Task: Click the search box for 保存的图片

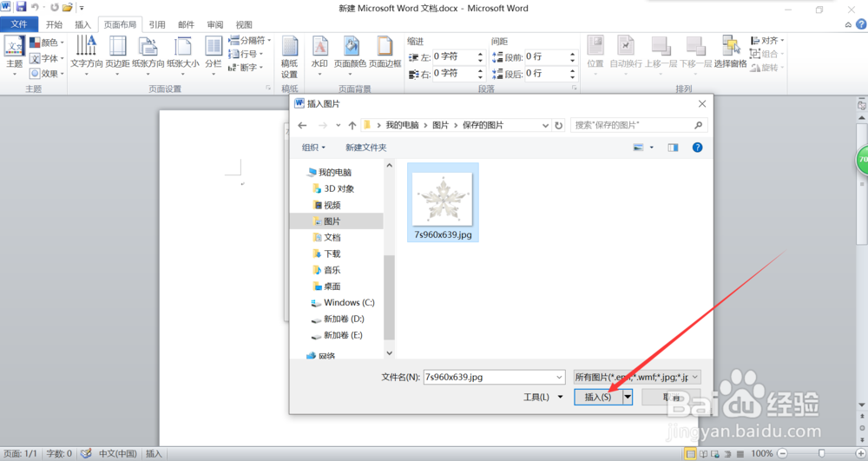Action: coord(639,125)
